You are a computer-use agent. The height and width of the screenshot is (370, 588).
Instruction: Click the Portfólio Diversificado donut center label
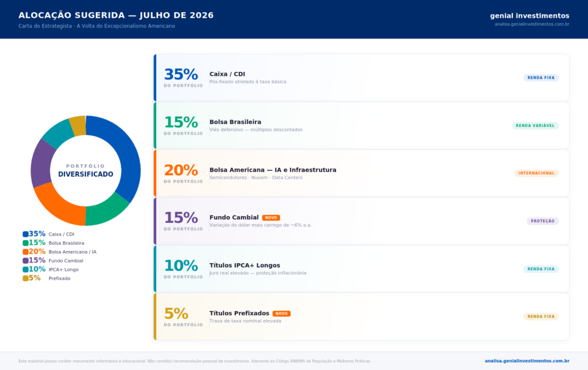(86, 171)
